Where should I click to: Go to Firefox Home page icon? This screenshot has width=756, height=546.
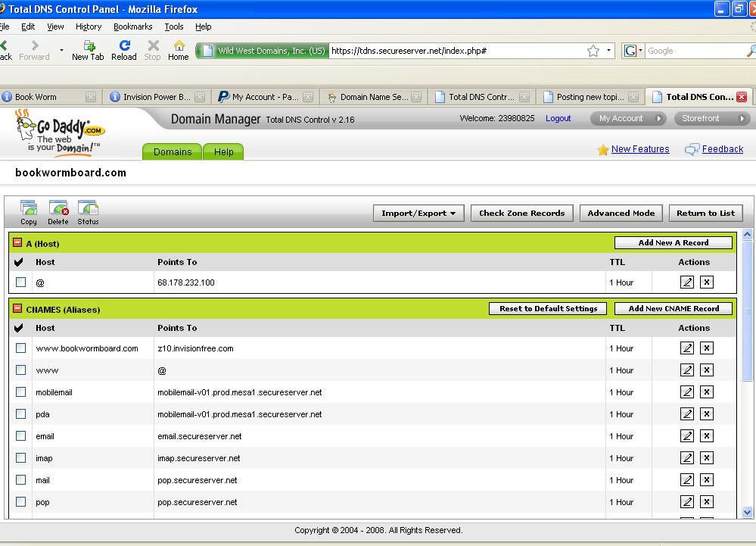179,50
